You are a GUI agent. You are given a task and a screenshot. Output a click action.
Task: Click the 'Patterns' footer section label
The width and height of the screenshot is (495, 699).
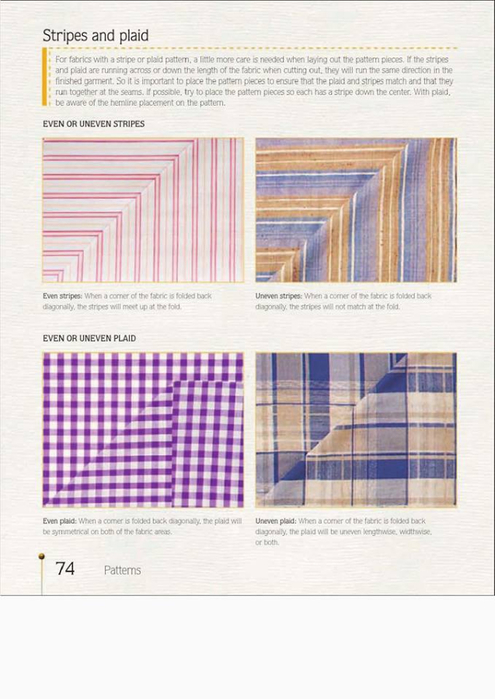[122, 570]
